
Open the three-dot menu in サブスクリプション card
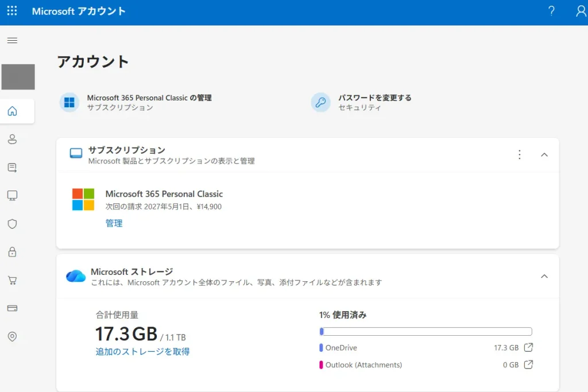pos(519,155)
